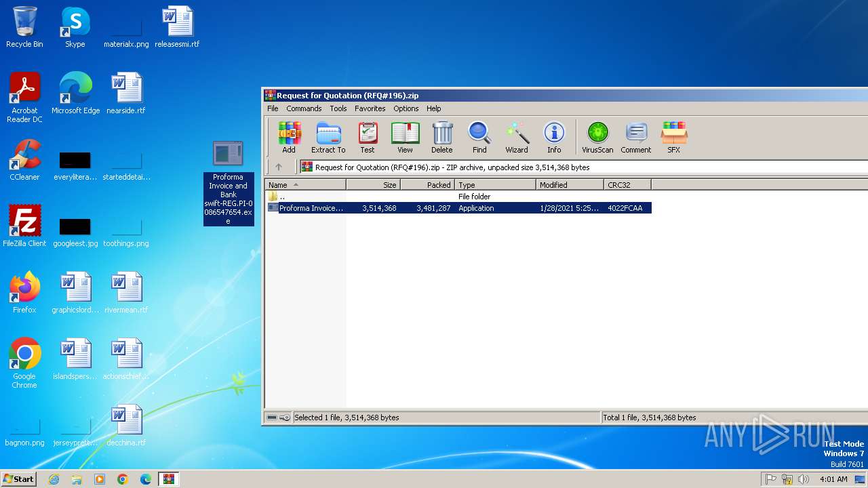Open FileZilla Client shortcut

coord(24,226)
